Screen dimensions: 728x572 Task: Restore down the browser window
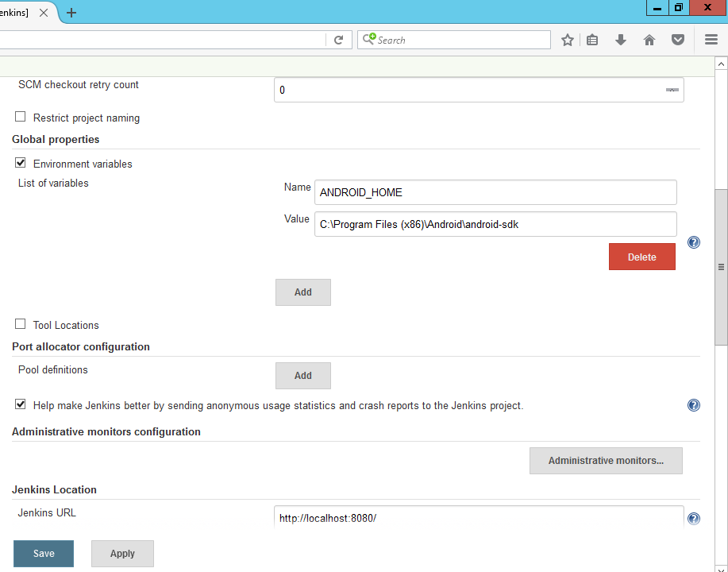point(679,8)
